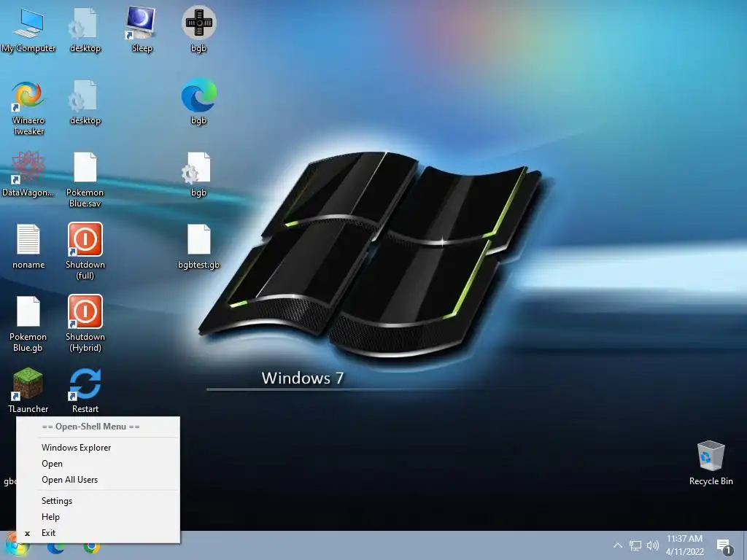
Task: Select the noname text file
Action: [x=28, y=246]
